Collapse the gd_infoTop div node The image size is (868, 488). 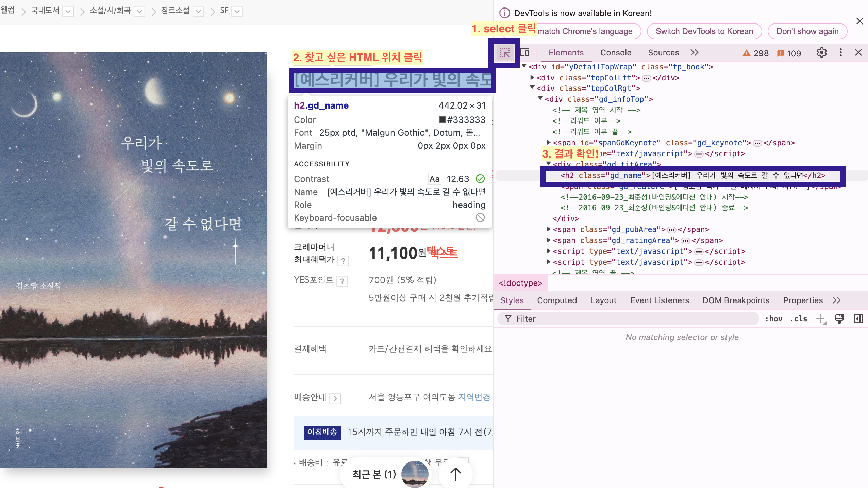[540, 99]
